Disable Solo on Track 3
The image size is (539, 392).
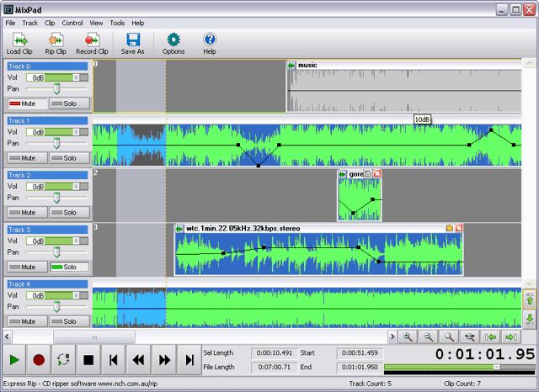pyautogui.click(x=69, y=267)
